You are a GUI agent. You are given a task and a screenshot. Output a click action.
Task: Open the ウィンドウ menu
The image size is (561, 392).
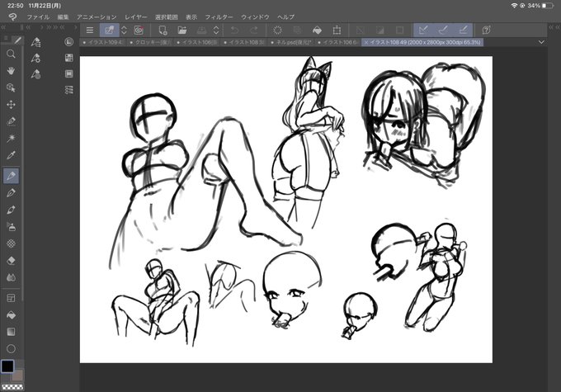[255, 17]
